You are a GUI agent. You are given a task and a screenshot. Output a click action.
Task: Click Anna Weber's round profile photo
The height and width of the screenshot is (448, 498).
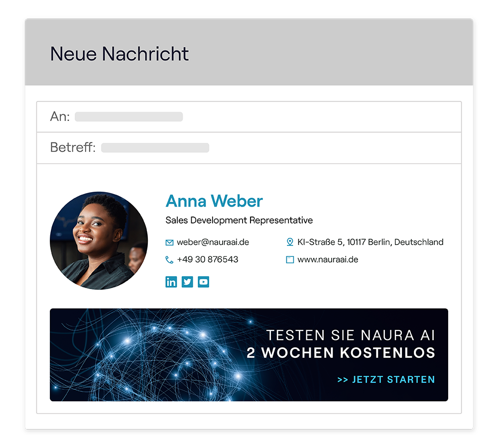[99, 240]
